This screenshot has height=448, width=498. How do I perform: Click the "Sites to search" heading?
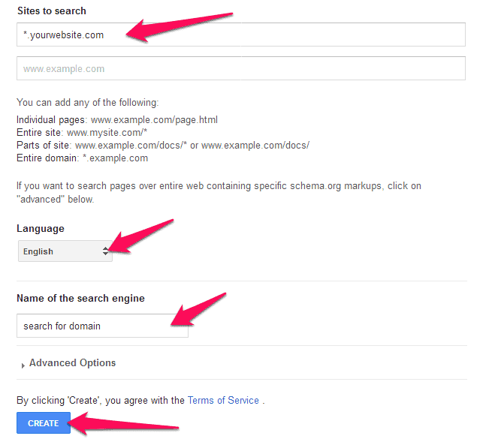(x=51, y=11)
